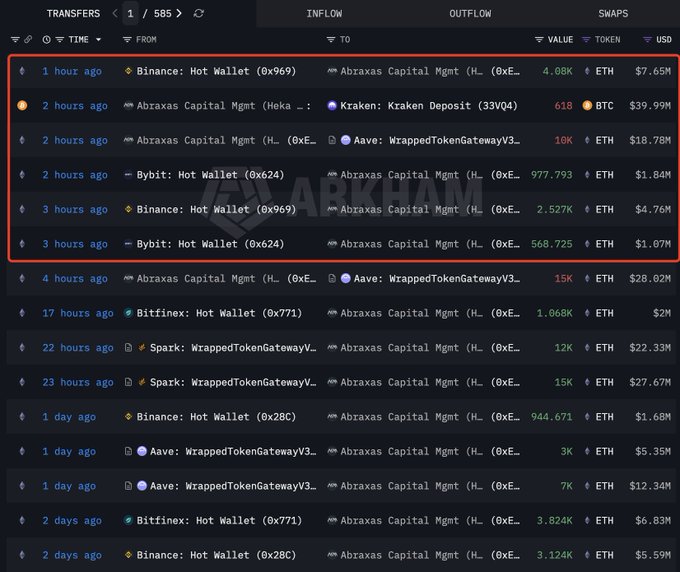Open Spark WrappedTokenGateway on the 12K ETH row
Screen dimensions: 680x572
click(233, 348)
